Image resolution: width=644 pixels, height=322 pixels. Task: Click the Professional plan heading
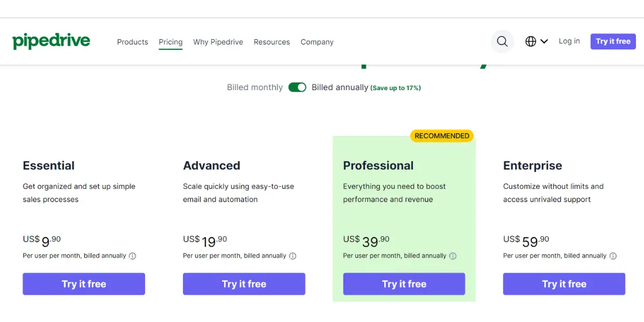(378, 166)
